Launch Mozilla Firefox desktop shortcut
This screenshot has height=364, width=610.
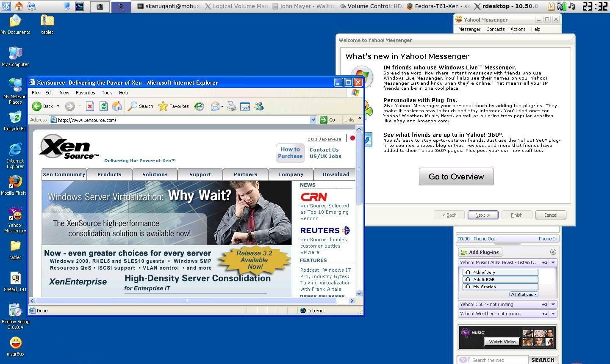coord(14,185)
